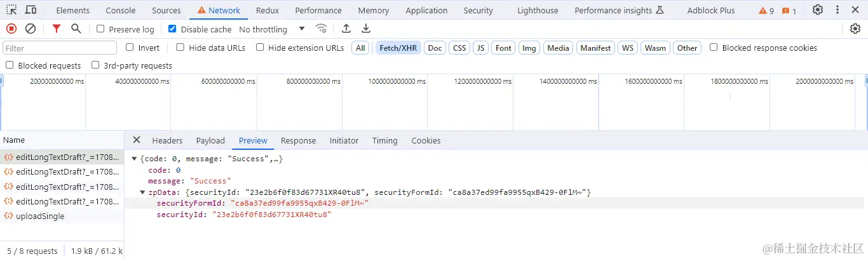Show the Payload tab
This screenshot has width=868, height=259.
[210, 140]
